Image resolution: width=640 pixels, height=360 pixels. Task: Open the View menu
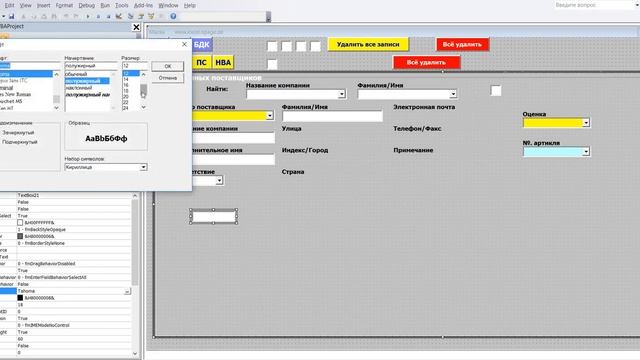25,5
